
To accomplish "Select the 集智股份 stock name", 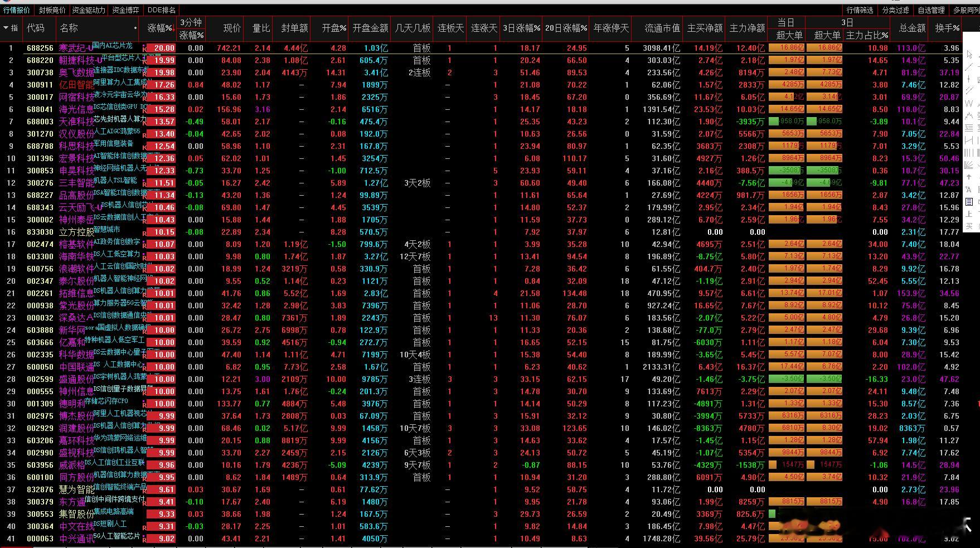I will click(76, 514).
